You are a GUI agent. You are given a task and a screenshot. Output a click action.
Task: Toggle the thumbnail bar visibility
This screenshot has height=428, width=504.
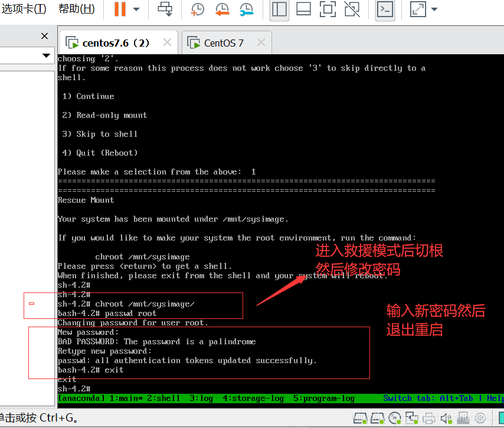click(x=303, y=10)
